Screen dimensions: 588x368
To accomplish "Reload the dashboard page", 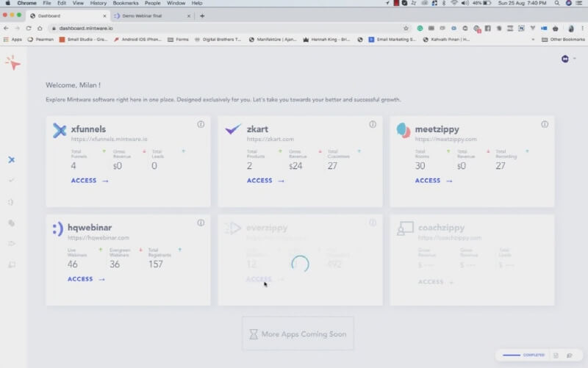I will coord(29,28).
